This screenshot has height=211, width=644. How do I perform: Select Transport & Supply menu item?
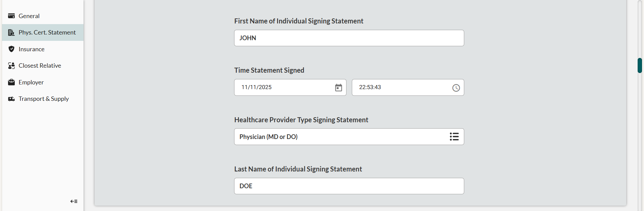(x=44, y=99)
